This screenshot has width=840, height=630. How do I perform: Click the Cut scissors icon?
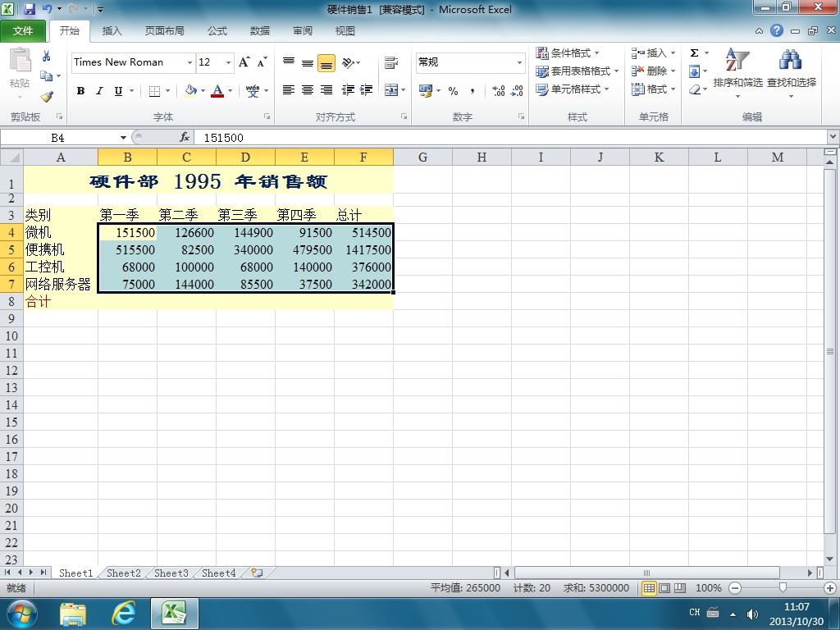pyautogui.click(x=47, y=56)
